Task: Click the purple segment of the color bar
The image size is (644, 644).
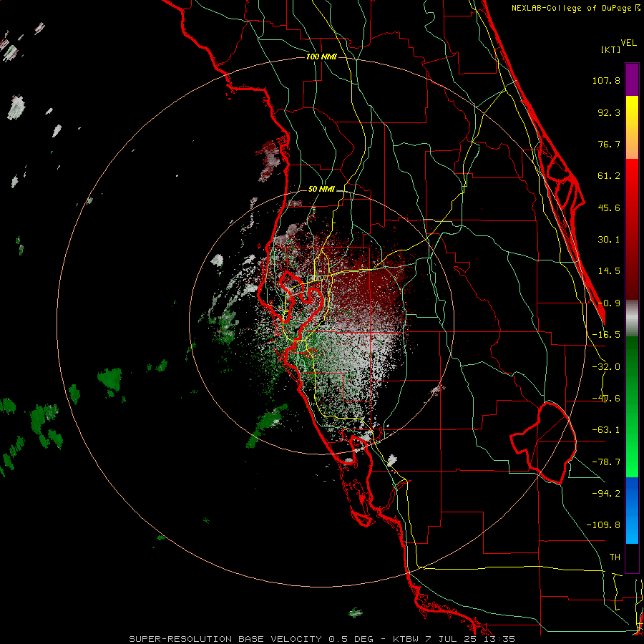Action: tap(632, 79)
